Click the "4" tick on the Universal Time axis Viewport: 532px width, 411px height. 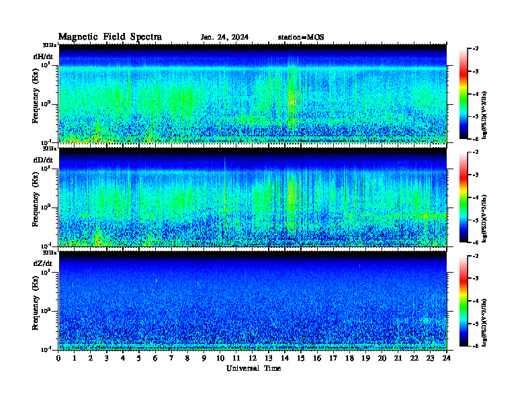(123, 358)
